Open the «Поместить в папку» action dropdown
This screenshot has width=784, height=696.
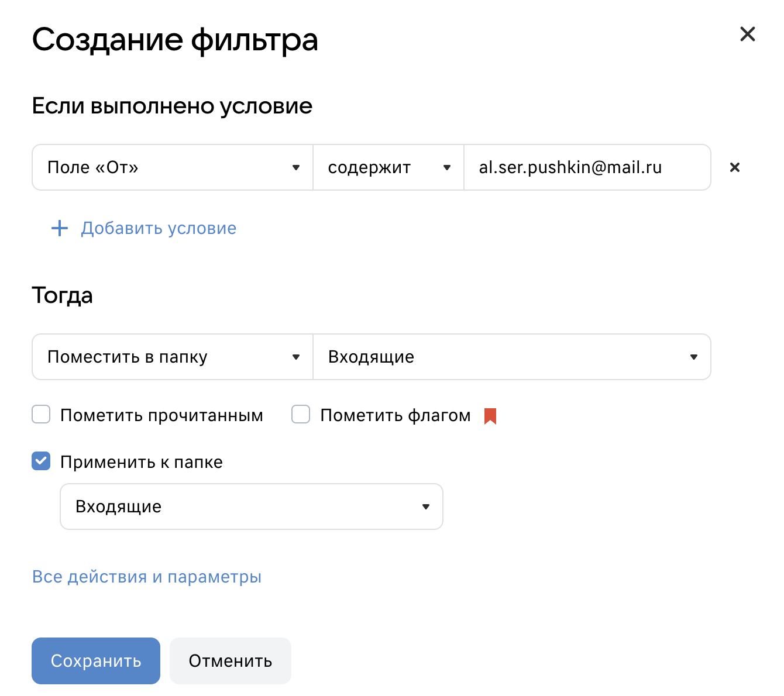pos(173,357)
